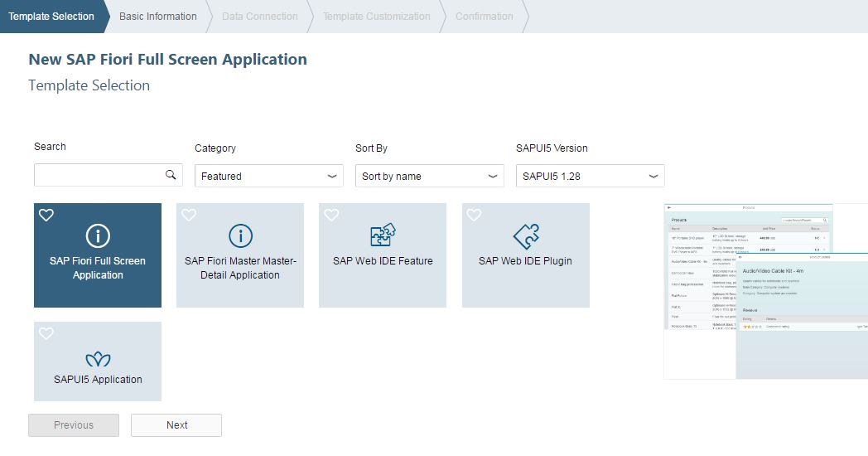Click the SAP Web IDE Feature puzzle icon
868x456 pixels.
[x=383, y=236]
